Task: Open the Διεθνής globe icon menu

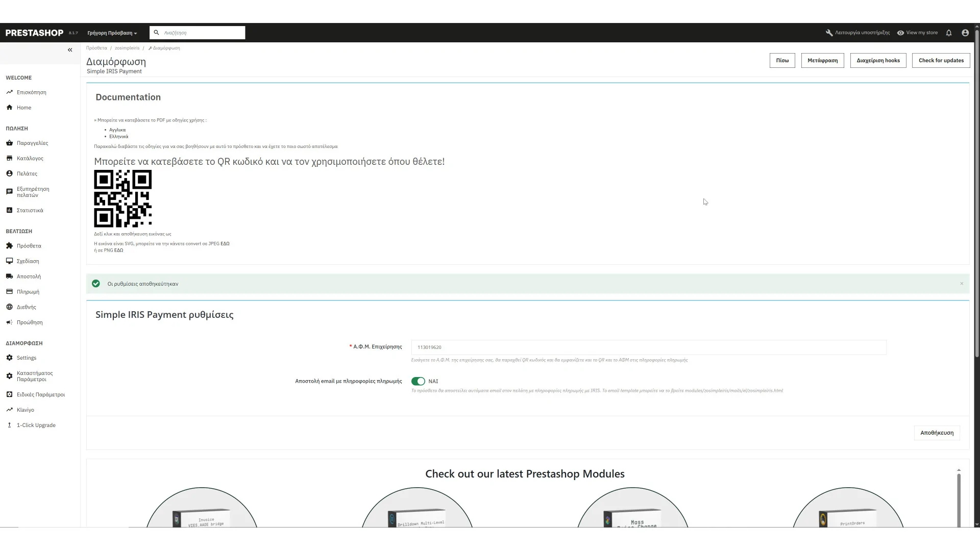Action: [x=9, y=307]
